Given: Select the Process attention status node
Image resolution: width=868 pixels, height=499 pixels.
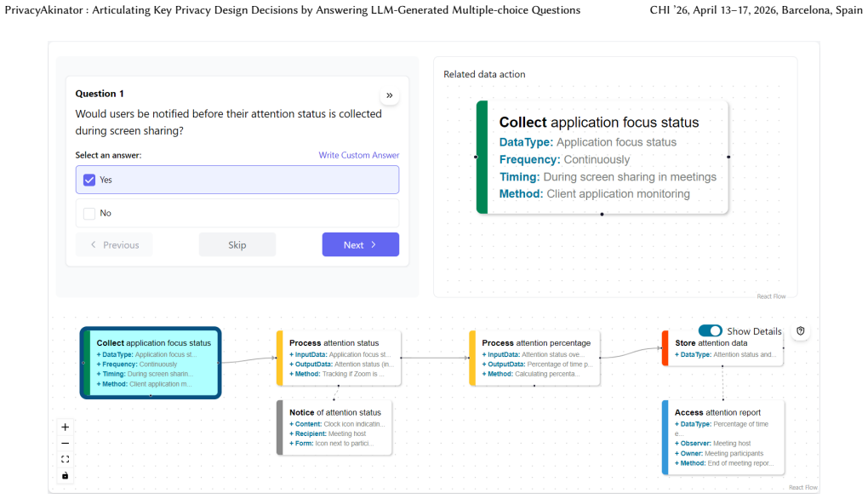Looking at the screenshot, I should tap(339, 358).
